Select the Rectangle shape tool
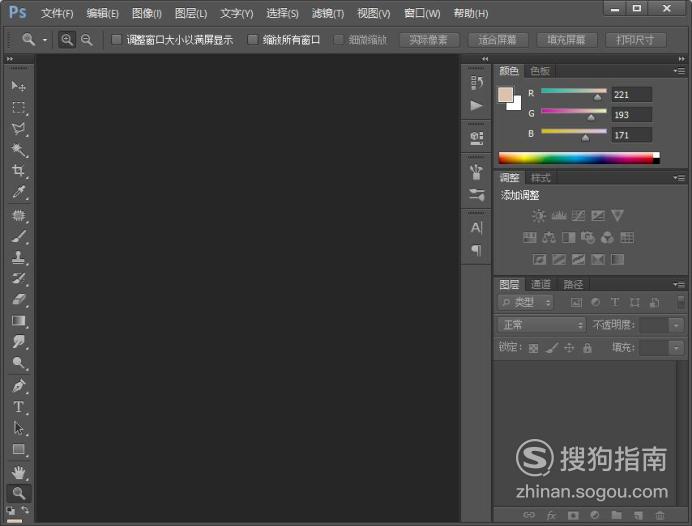Screen dimensions: 692x526 (x=19, y=449)
